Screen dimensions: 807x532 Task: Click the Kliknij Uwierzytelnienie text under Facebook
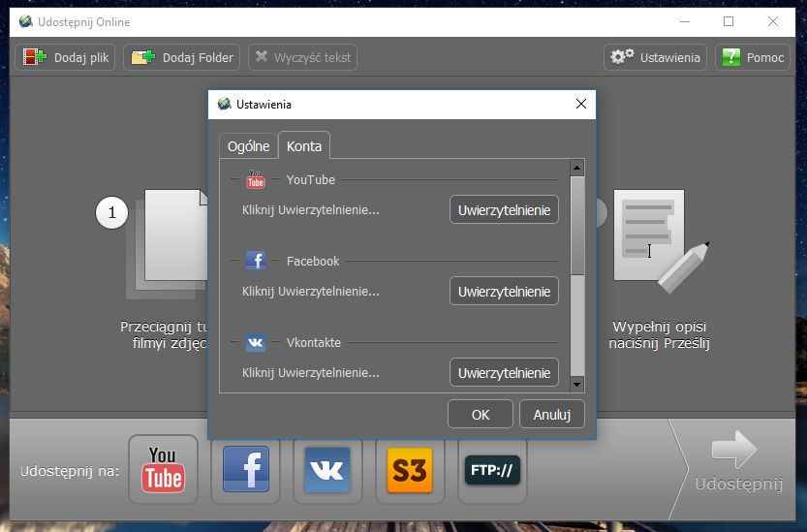310,292
